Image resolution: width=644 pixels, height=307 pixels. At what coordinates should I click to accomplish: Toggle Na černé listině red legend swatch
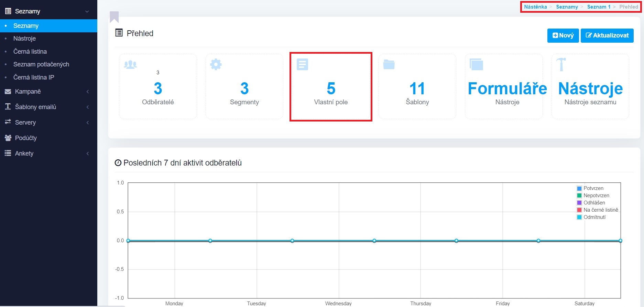click(579, 210)
